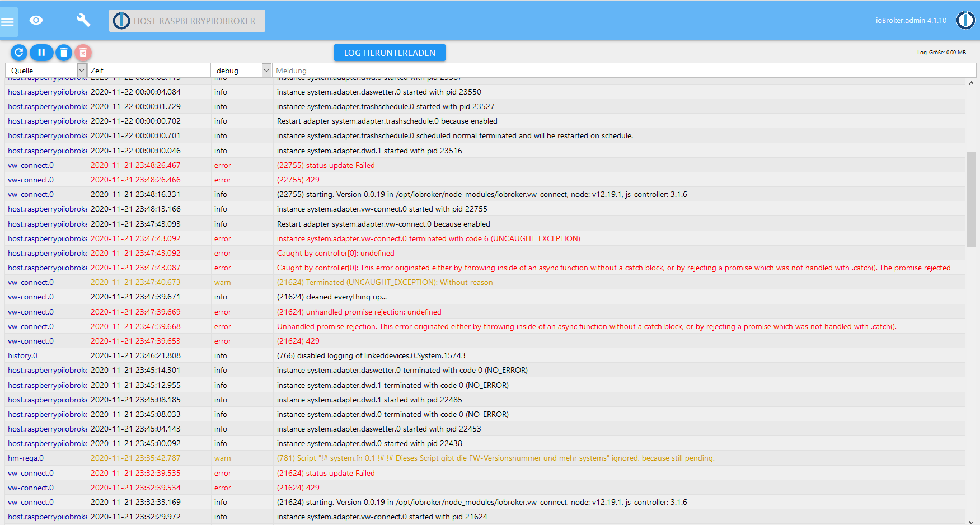Screen dimensions: 980x525
Task: Click vw-connect.0 source at 23:48:16.331
Action: click(x=31, y=194)
